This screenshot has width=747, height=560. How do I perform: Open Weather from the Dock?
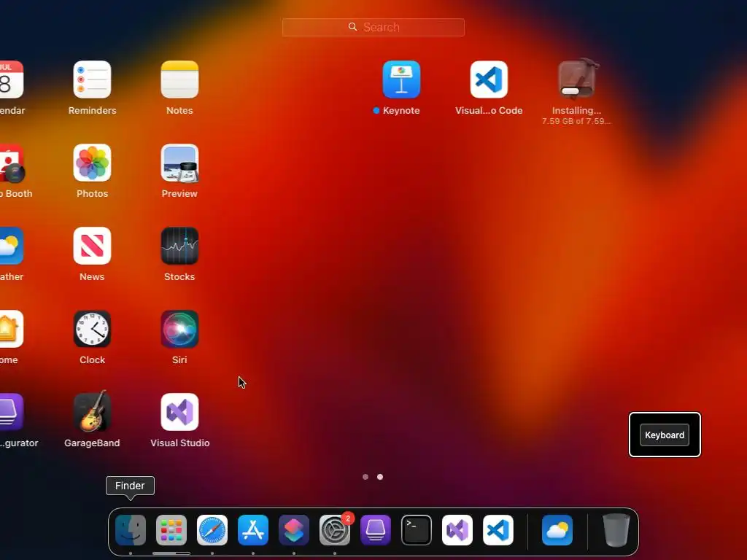point(557,530)
